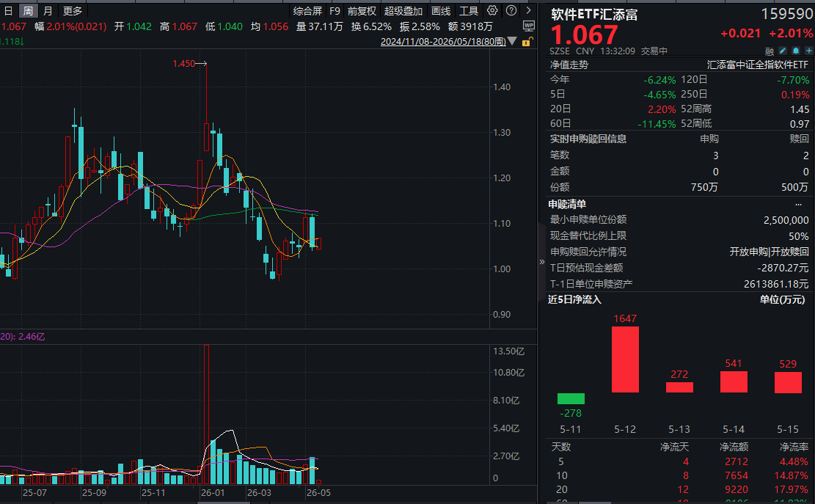This screenshot has width=815, height=504.
Task: Click the 10-day 净流额 value 7654
Action: click(737, 475)
